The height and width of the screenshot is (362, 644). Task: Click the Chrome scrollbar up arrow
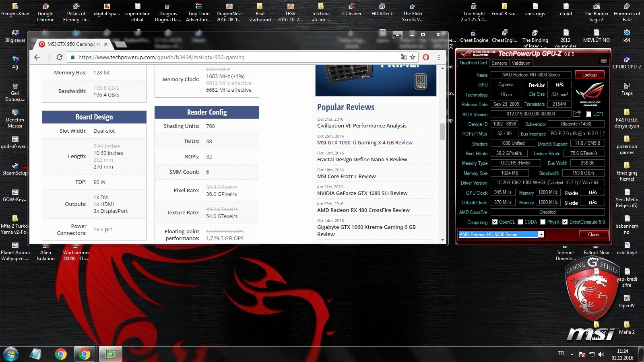click(442, 68)
